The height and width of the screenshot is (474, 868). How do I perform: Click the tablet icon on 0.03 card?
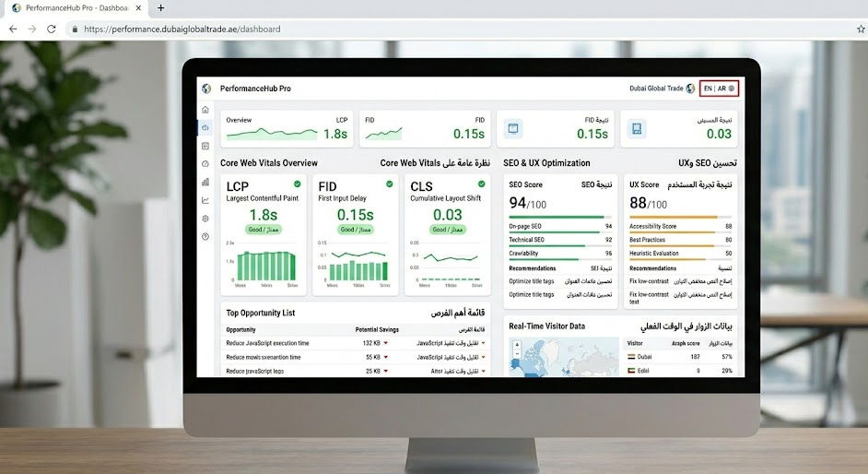(x=637, y=129)
